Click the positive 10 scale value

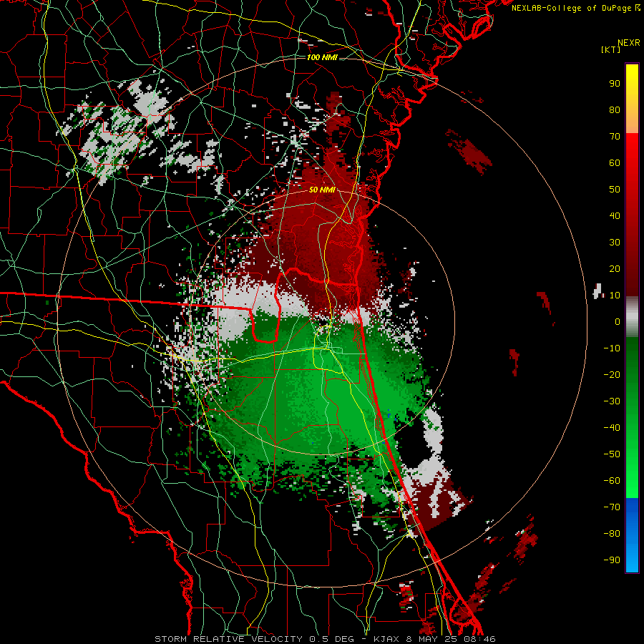pos(615,296)
